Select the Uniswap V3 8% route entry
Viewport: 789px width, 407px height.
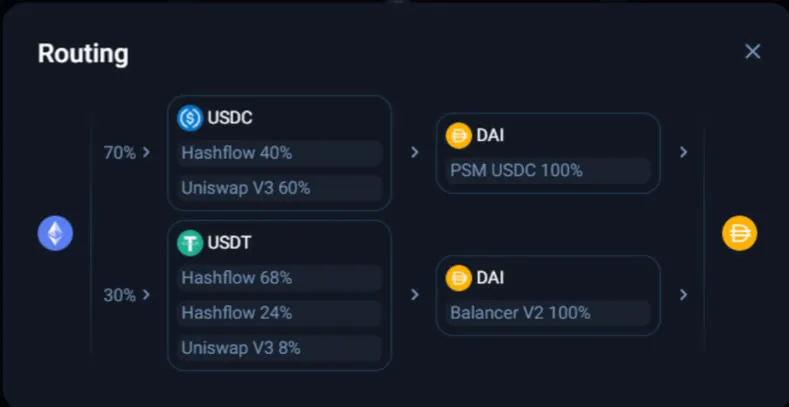pyautogui.click(x=280, y=348)
